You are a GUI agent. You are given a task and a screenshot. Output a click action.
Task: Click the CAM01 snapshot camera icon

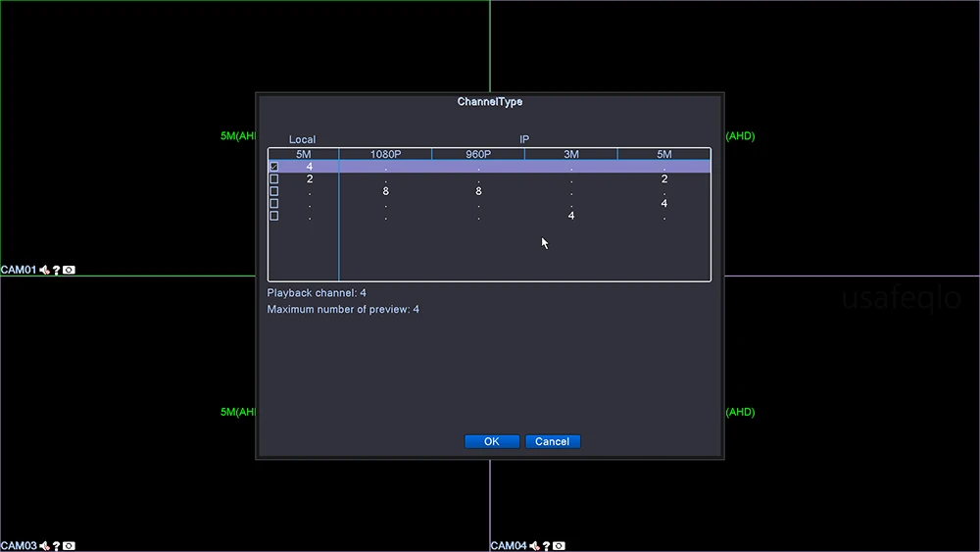click(69, 270)
